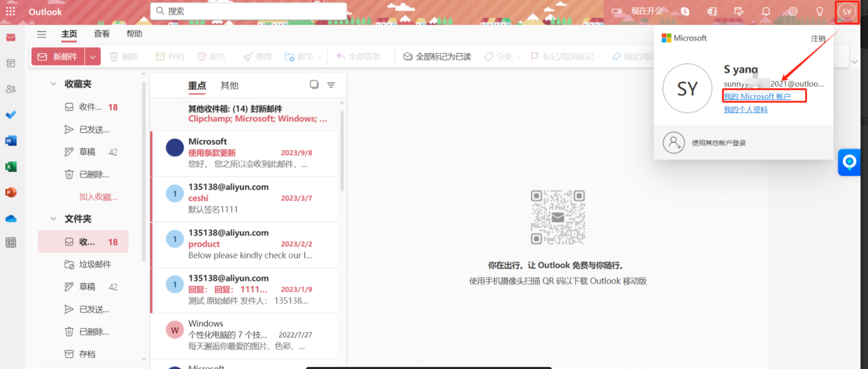Start a meeting with 现在开会

pos(637,11)
